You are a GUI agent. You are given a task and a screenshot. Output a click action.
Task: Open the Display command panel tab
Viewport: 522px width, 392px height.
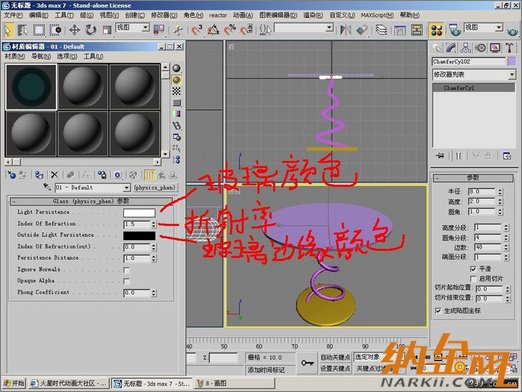point(495,48)
